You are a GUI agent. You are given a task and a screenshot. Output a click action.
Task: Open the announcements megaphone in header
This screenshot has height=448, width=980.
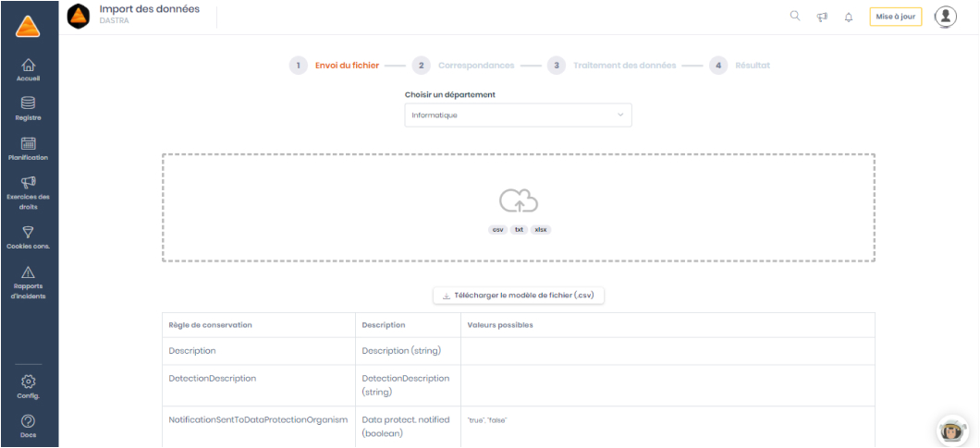[x=822, y=17]
